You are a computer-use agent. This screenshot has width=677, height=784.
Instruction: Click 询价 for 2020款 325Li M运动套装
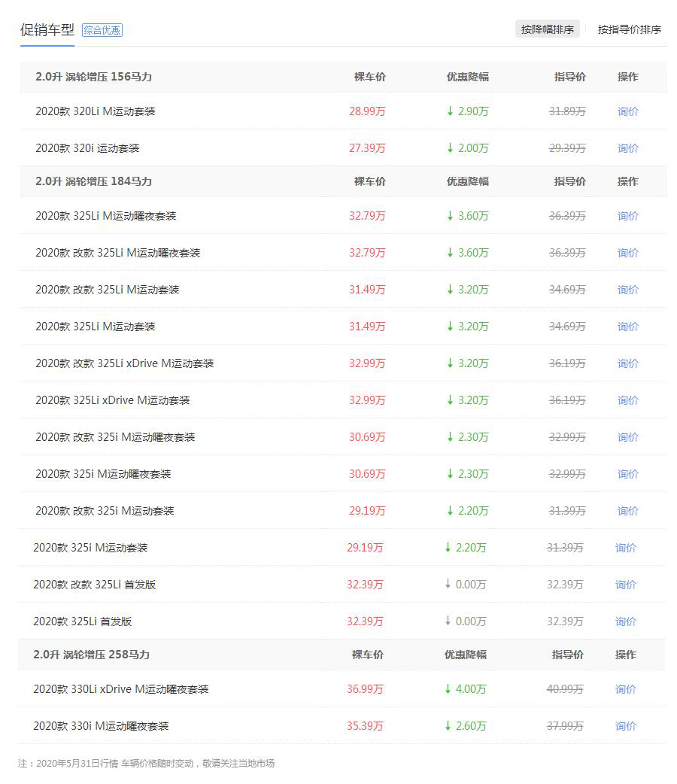627,327
